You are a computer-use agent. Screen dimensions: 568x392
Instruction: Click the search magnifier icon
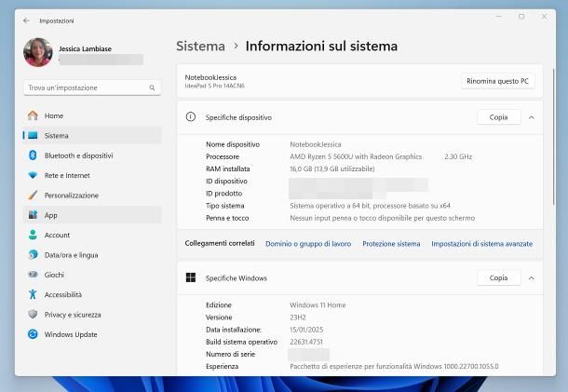[x=152, y=88]
